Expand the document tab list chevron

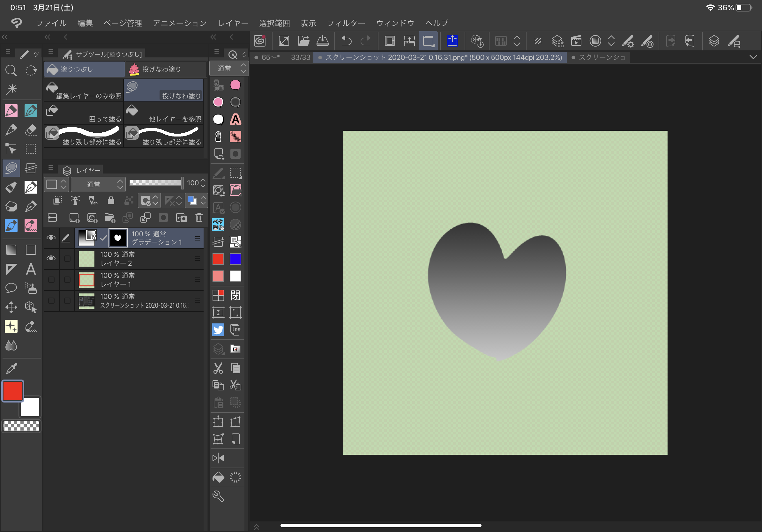(x=753, y=57)
